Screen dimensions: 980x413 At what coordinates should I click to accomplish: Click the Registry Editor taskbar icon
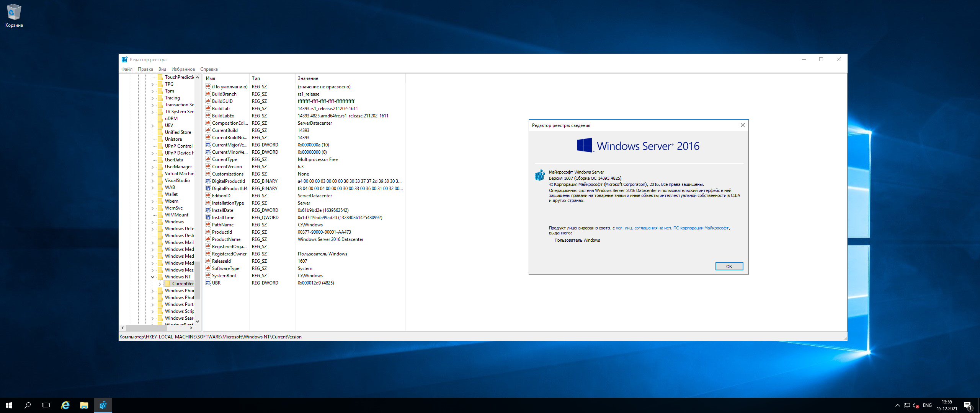tap(103, 405)
